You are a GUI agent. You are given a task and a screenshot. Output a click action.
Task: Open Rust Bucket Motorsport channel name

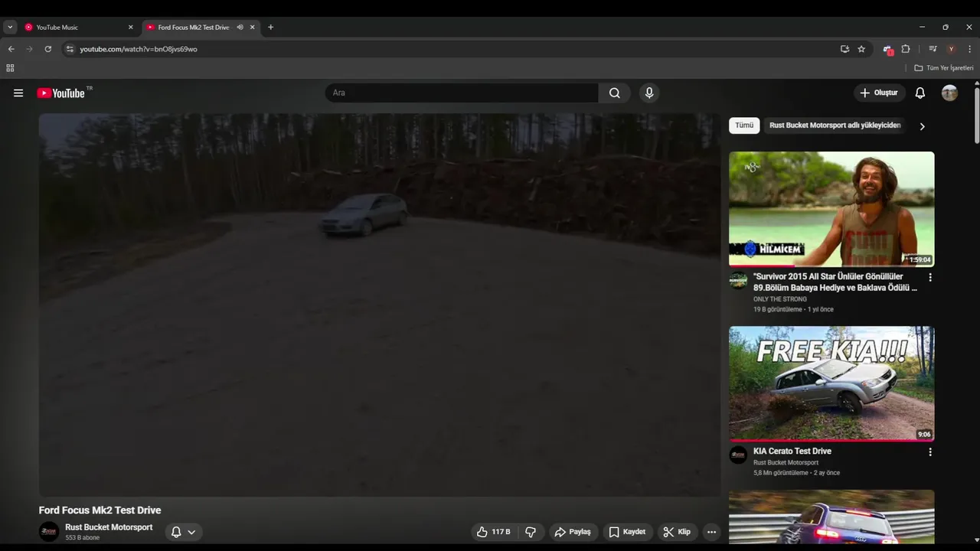point(109,527)
